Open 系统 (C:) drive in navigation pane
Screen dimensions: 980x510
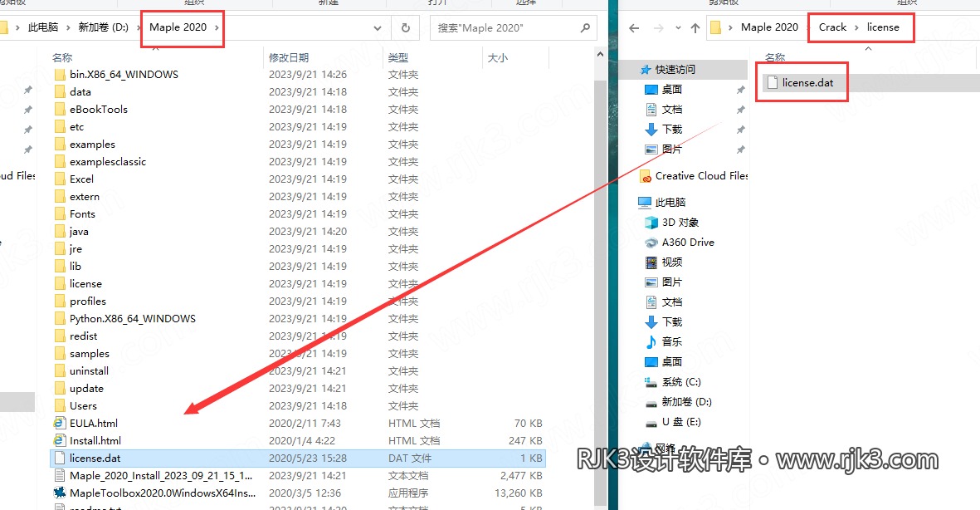[681, 382]
